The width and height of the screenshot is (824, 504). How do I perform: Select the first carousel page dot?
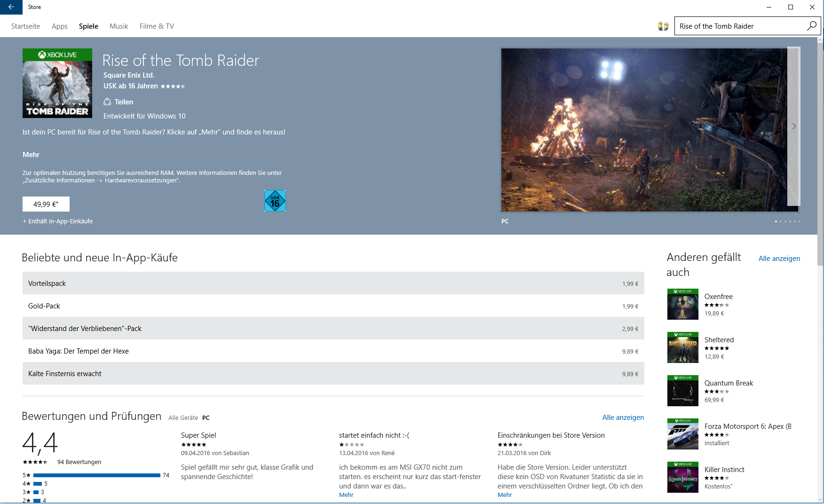click(x=776, y=221)
